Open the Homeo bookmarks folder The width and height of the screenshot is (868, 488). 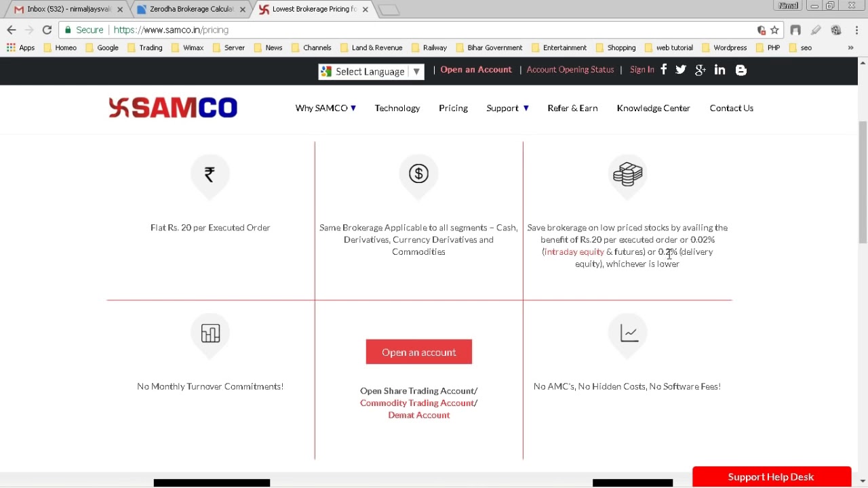click(60, 47)
